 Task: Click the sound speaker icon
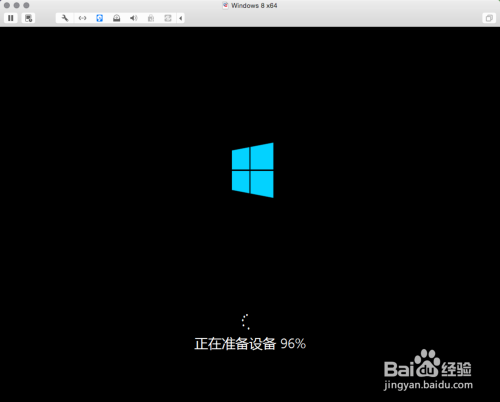point(134,18)
